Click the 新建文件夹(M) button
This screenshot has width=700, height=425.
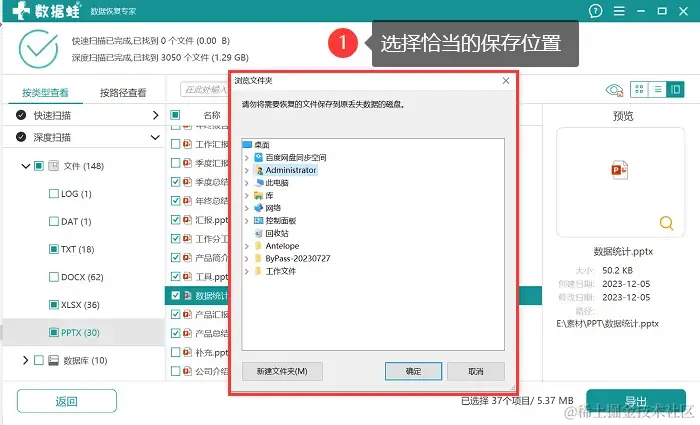pos(282,371)
